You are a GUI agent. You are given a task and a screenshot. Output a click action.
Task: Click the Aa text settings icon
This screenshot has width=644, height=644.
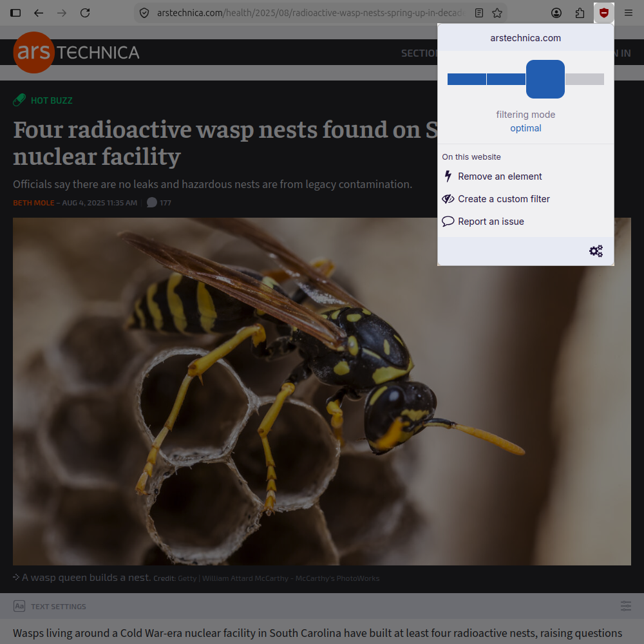click(x=19, y=606)
